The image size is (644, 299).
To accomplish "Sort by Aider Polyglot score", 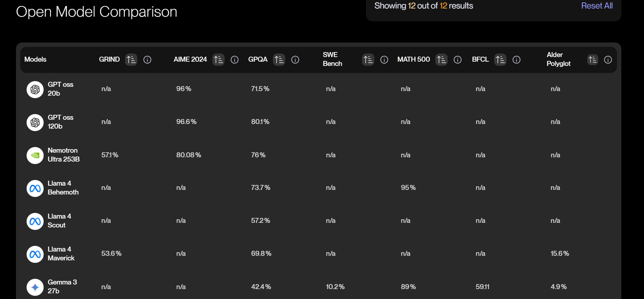I will tap(593, 60).
